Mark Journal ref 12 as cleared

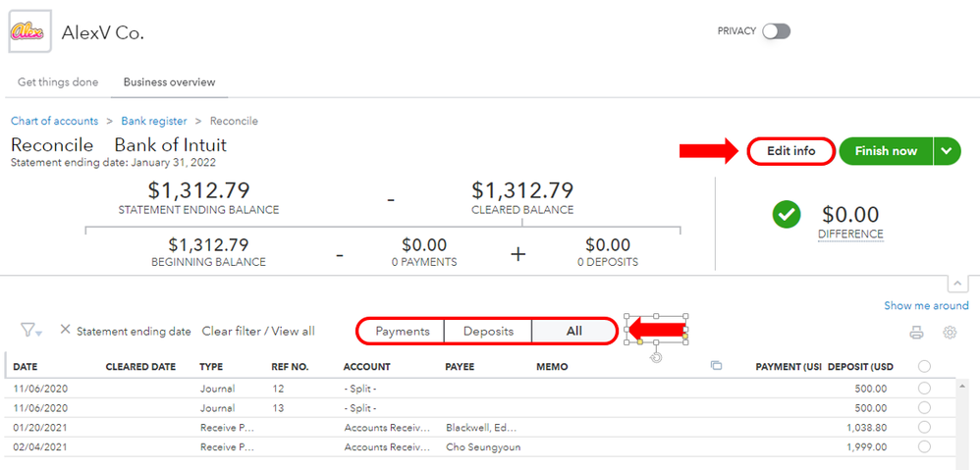click(924, 389)
